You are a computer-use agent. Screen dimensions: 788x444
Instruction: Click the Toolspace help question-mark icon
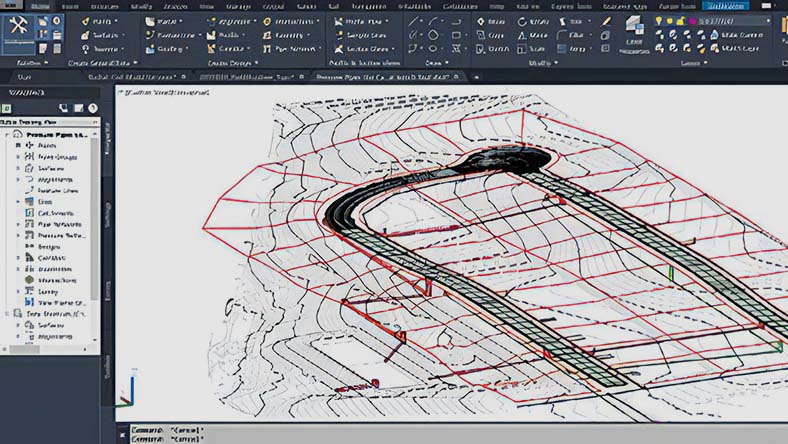(93, 108)
